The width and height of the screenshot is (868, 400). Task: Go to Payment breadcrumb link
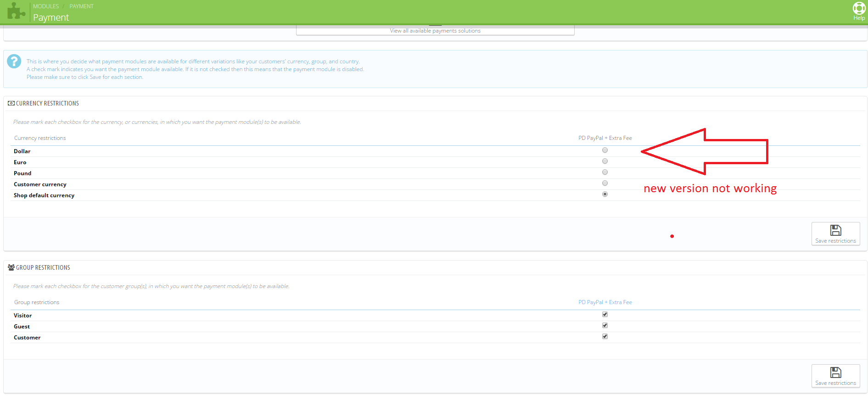81,6
